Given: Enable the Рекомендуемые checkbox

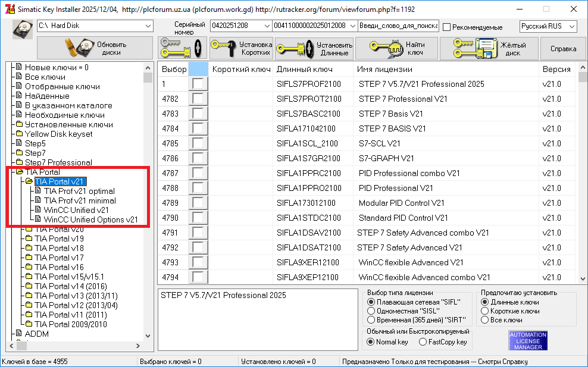Looking at the screenshot, I should coord(448,27).
